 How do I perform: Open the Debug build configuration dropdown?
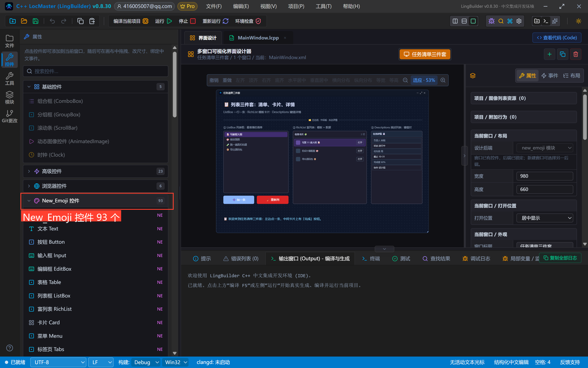(146, 362)
